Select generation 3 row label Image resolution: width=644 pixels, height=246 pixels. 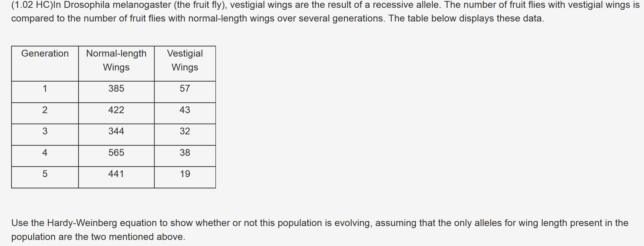coord(45,131)
